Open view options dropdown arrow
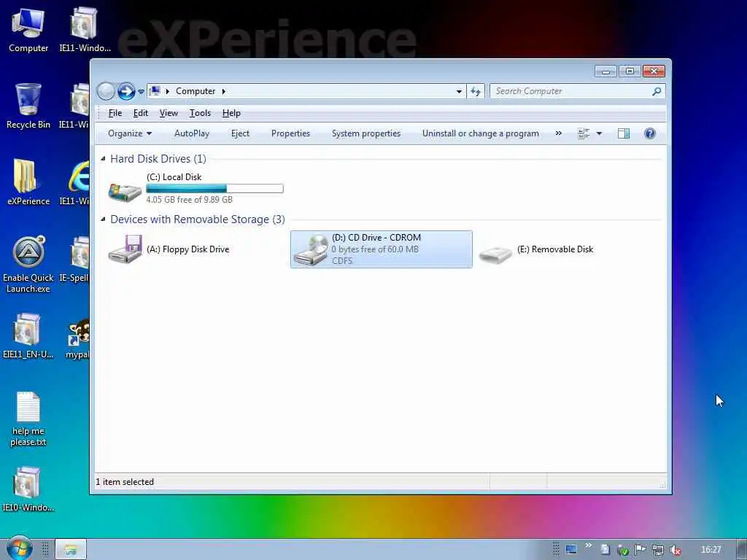Viewport: 747px width, 560px height. coord(599,133)
